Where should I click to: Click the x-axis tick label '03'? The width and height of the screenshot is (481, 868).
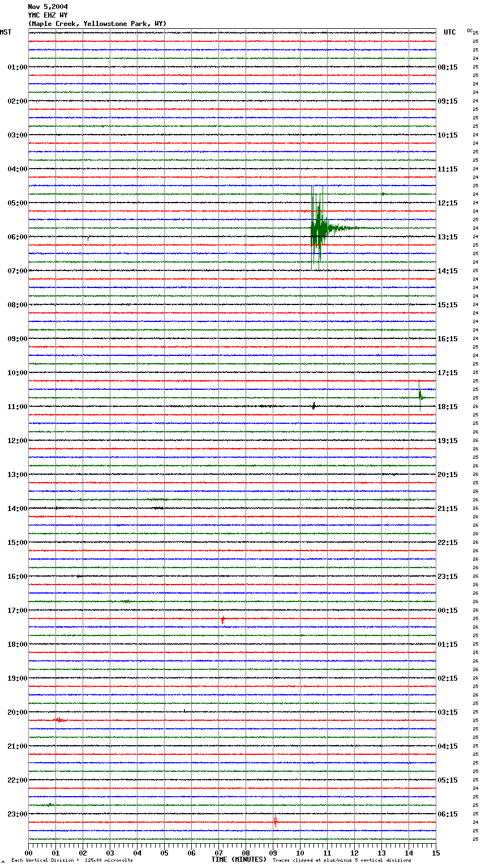[110, 853]
